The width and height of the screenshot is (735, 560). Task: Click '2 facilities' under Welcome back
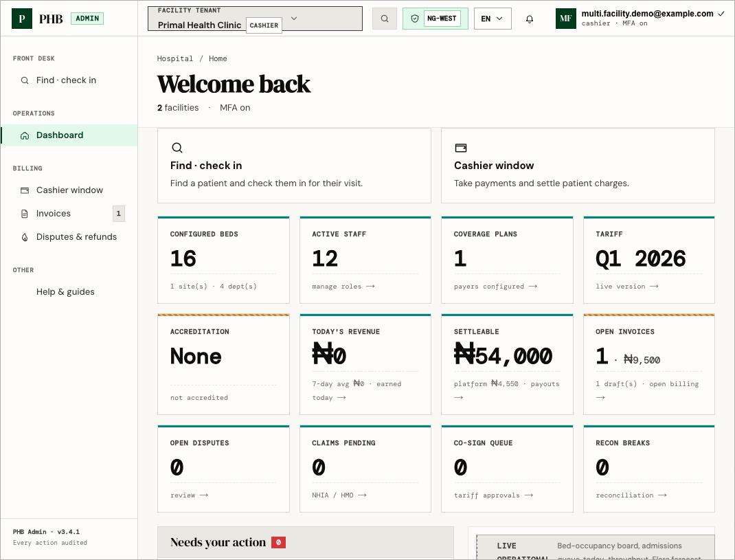[178, 108]
